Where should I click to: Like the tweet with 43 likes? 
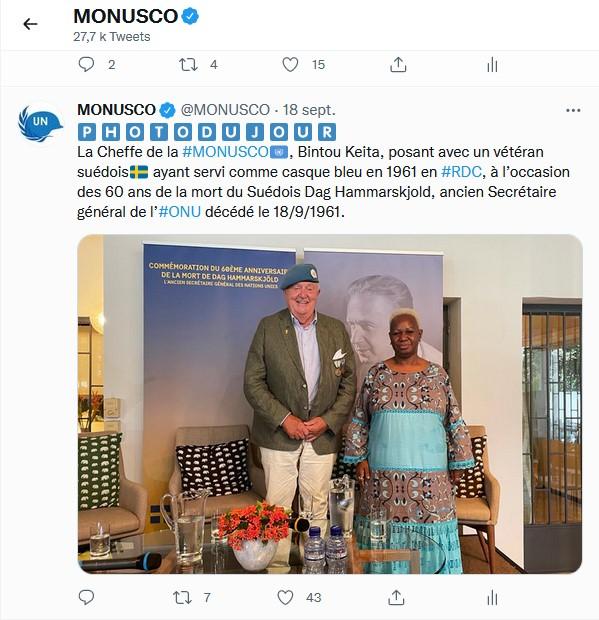[285, 597]
